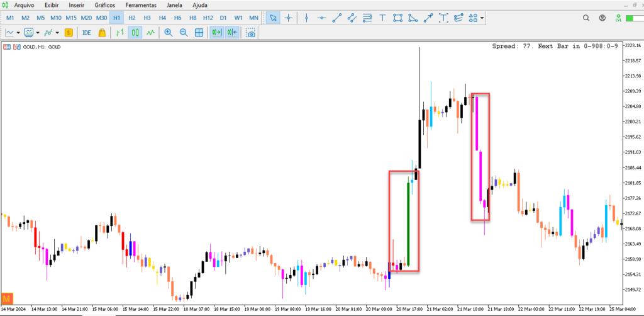Open the indicators list dropdown arrow
This screenshot has height=316, width=644.
click(x=57, y=33)
